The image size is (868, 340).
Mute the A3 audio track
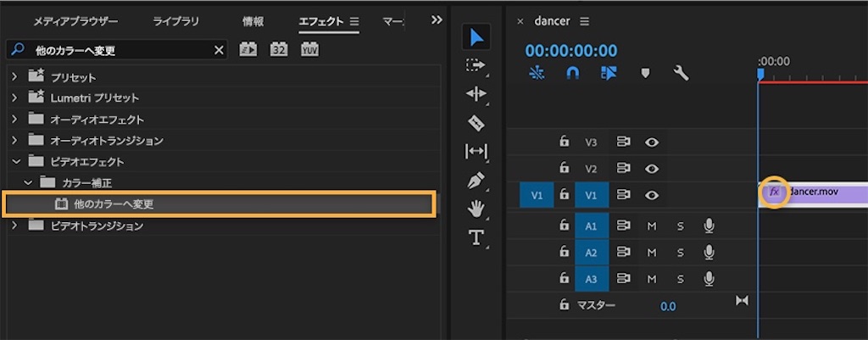(652, 280)
